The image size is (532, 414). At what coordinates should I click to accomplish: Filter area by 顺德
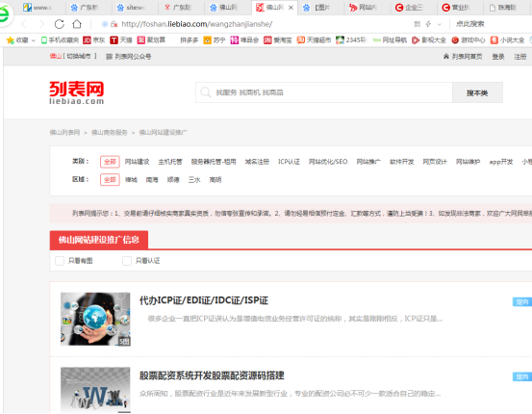coord(173,180)
